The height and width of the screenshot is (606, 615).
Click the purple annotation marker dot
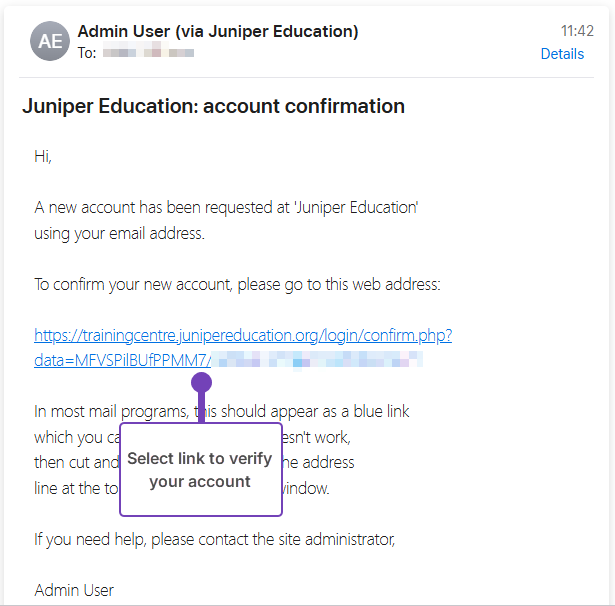(x=202, y=382)
